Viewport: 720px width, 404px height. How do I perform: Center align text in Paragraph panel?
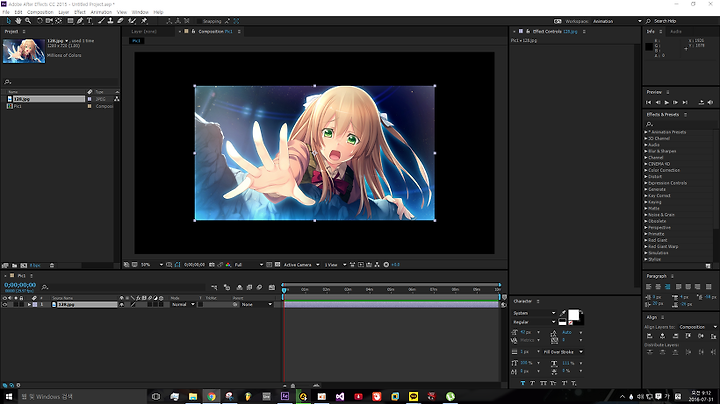pos(658,286)
